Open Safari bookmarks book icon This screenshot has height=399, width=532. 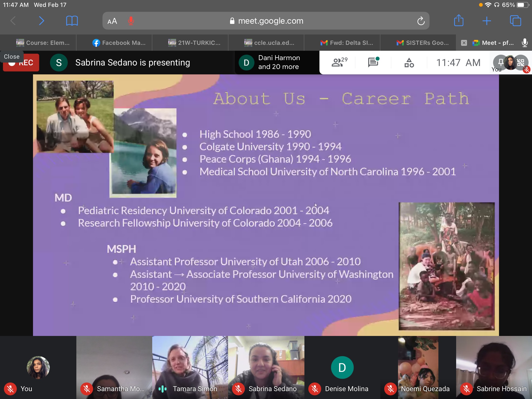(x=72, y=21)
